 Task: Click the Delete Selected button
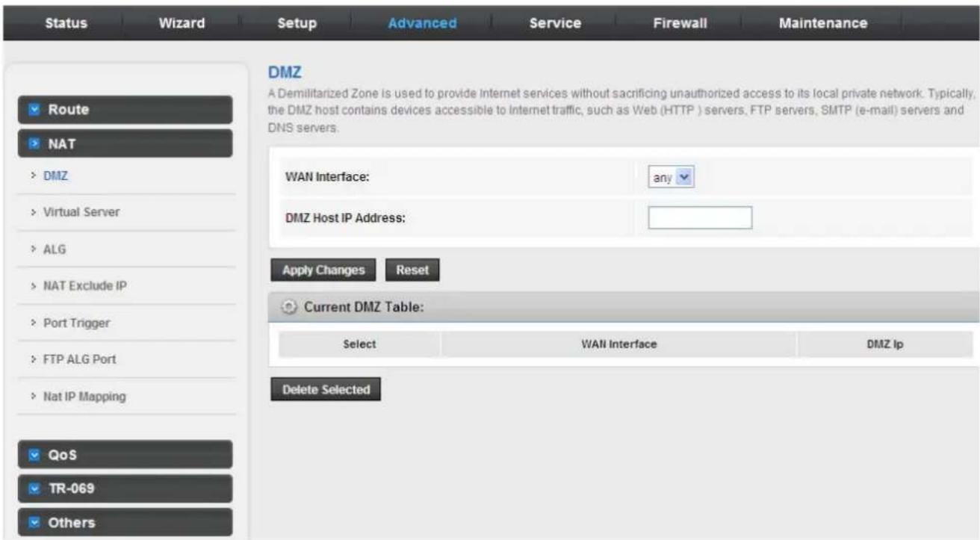pyautogui.click(x=326, y=390)
